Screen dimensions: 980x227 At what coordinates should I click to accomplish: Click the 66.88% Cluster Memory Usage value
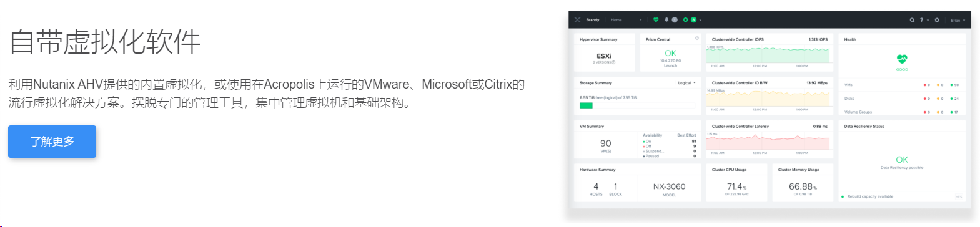click(803, 186)
